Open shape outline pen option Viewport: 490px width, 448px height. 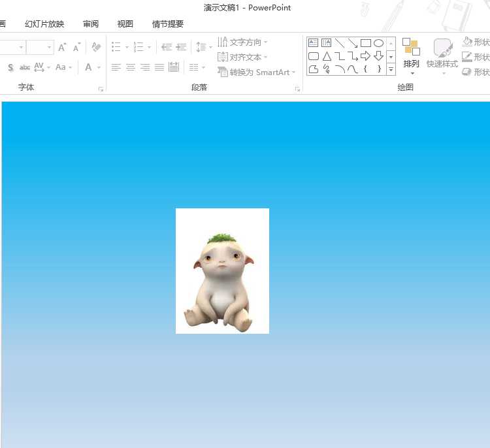[476, 57]
